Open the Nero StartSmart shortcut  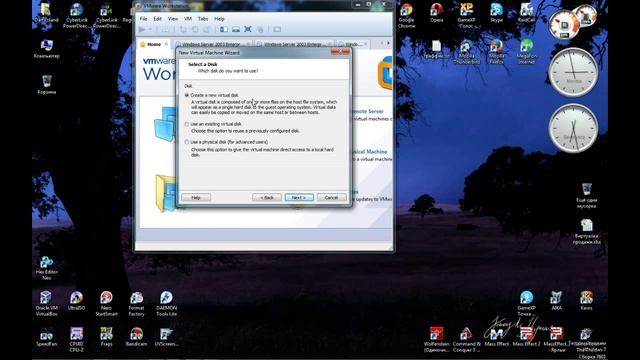coord(106,304)
